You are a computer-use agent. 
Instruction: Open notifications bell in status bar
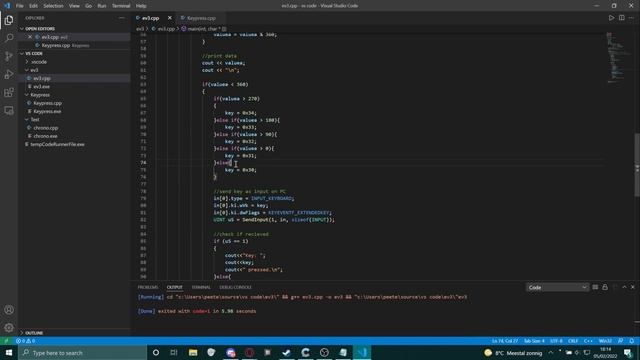pyautogui.click(x=631, y=341)
